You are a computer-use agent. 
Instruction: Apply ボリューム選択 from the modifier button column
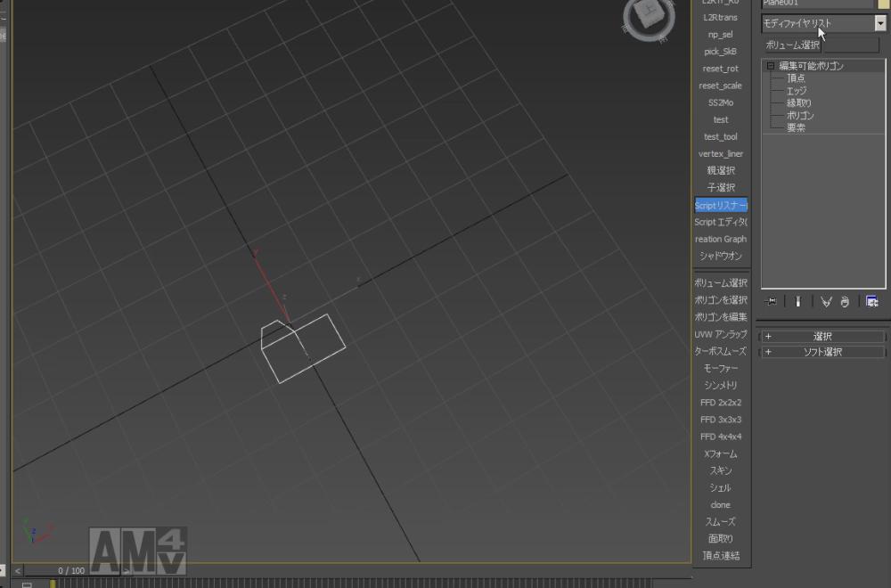(721, 283)
